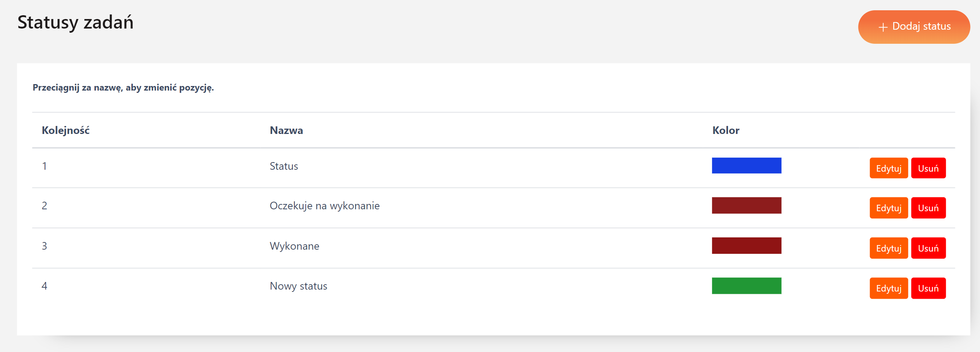Edit the Wykonane status
Image resolution: width=980 pixels, height=352 pixels.
tap(889, 248)
